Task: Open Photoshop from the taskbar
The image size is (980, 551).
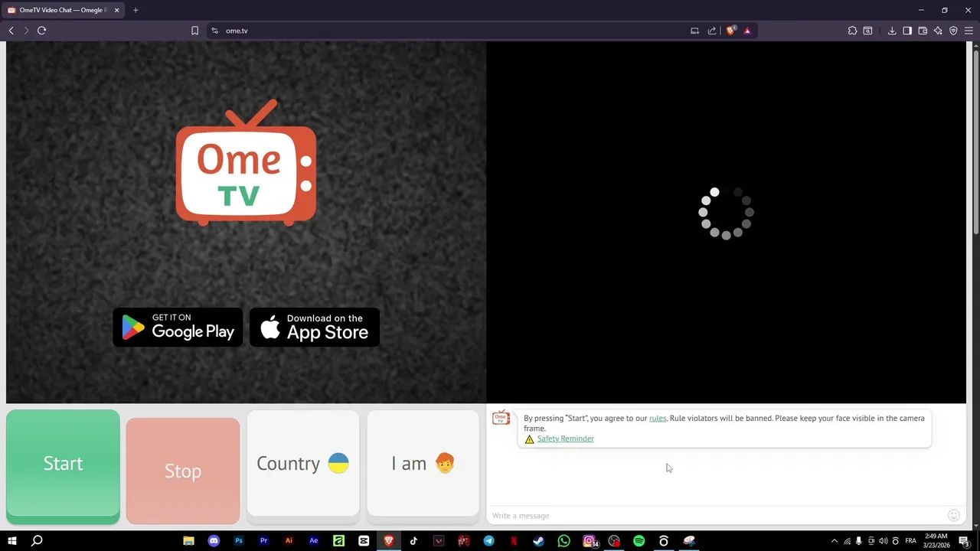Action: 239,541
